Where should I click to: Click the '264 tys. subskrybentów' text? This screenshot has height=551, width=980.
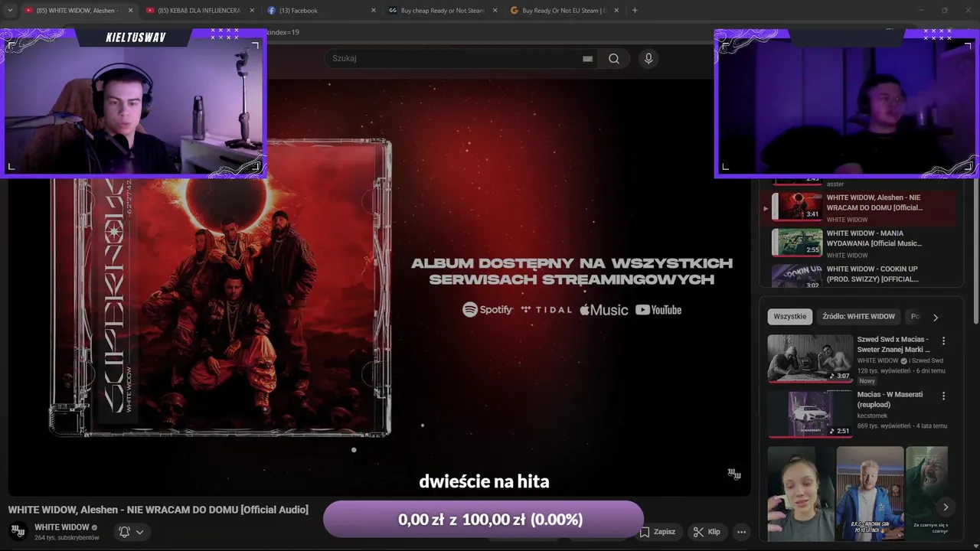point(67,538)
